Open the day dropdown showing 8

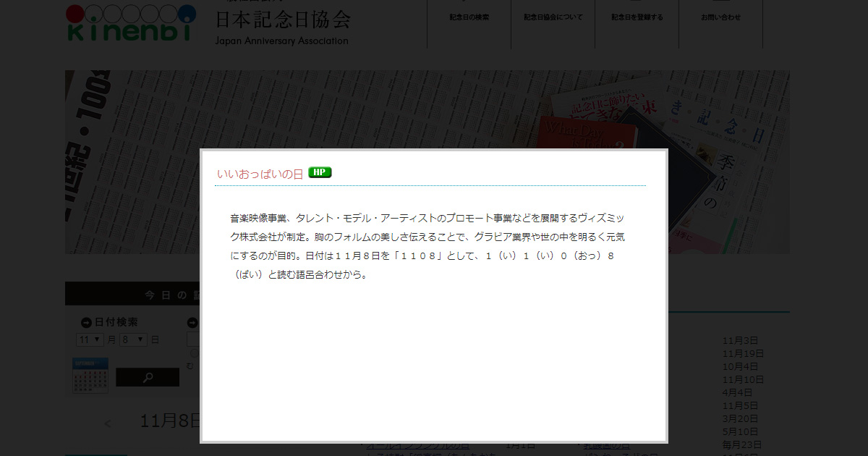(133, 339)
